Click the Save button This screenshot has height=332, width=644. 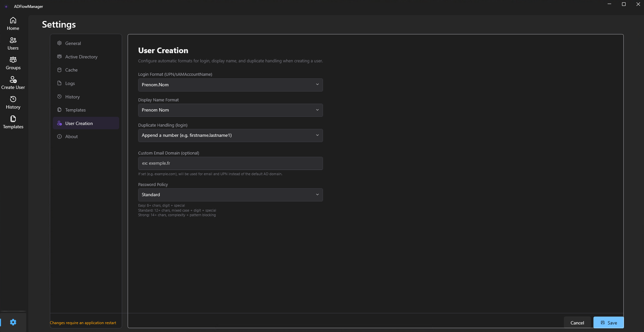coord(608,322)
